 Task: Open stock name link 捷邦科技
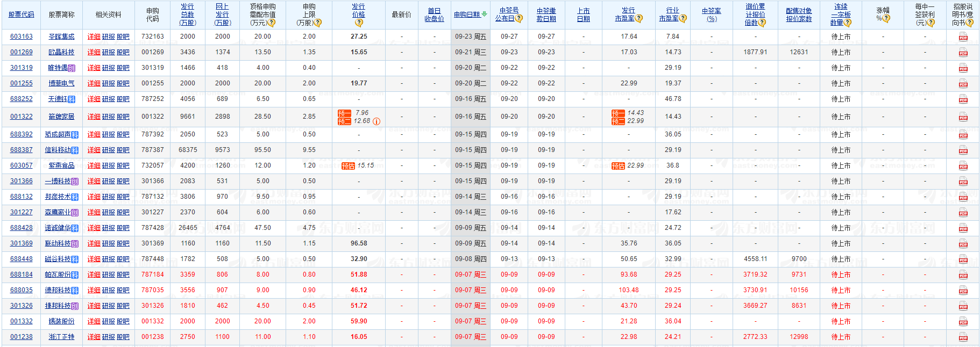point(58,306)
